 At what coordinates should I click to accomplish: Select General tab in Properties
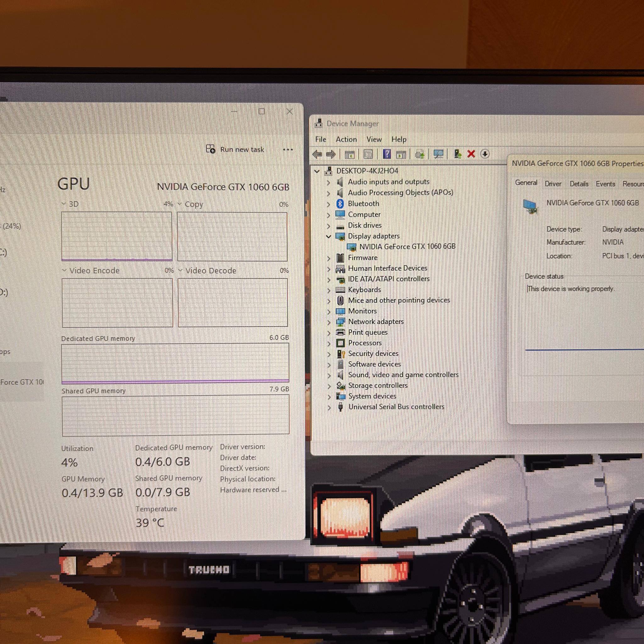pos(526,183)
